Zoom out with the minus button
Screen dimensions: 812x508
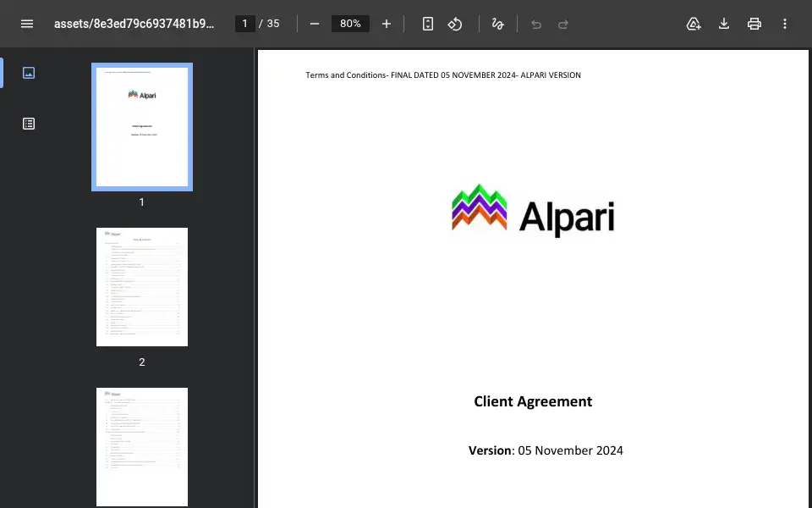[x=315, y=24]
